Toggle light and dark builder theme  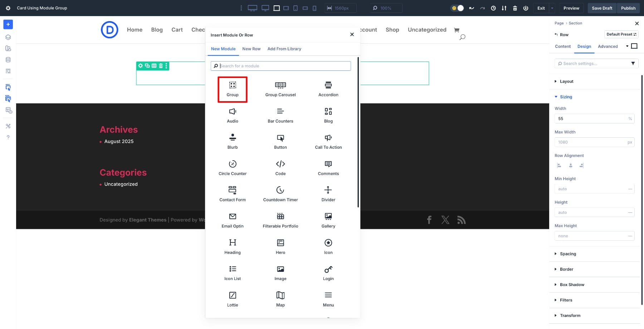(457, 8)
